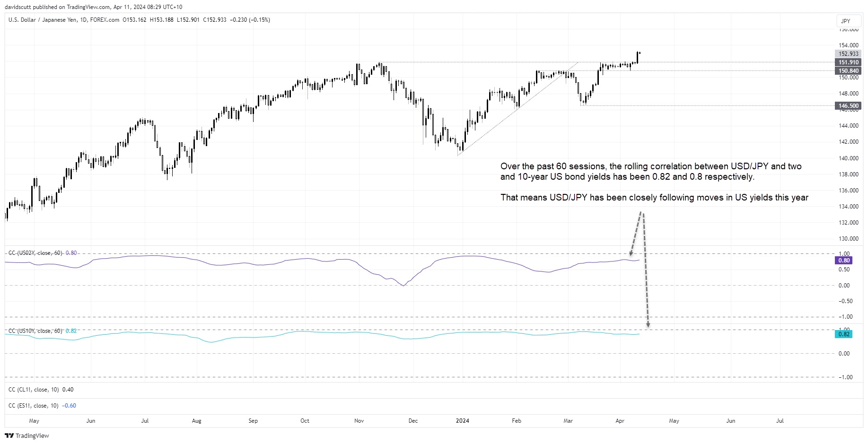
Task: Click the Feb label on time axis
Action: (x=517, y=421)
